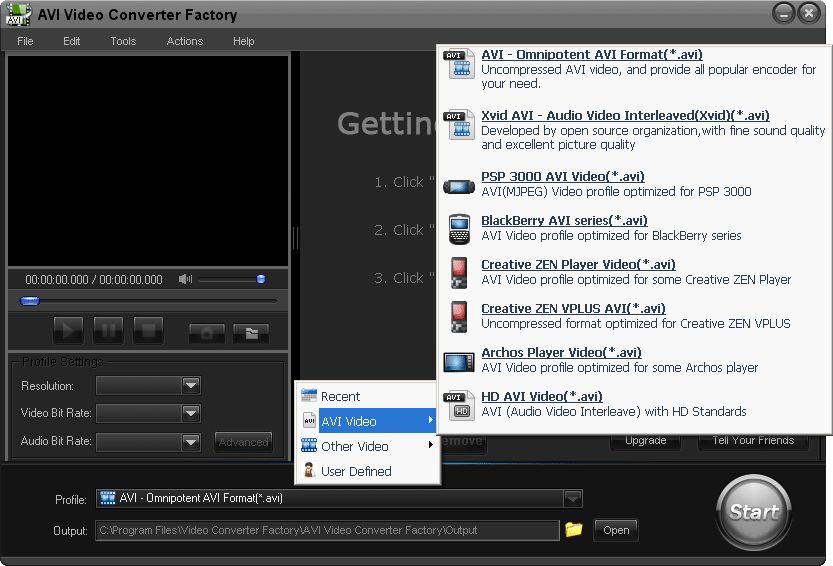Choose Creative ZEN Player Video link
This screenshot has width=833, height=566.
579,265
